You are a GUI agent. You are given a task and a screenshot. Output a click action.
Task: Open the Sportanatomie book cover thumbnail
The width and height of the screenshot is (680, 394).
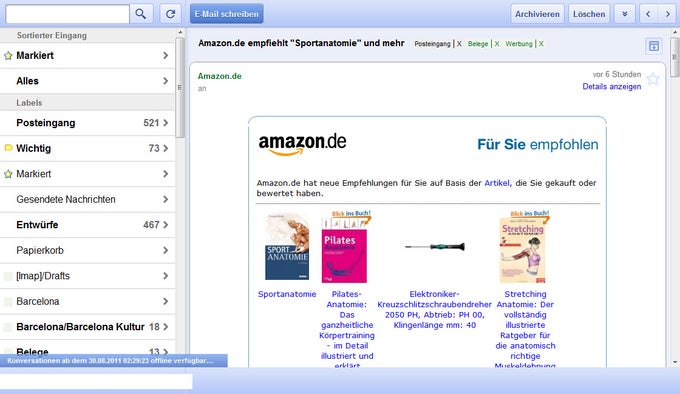(287, 246)
